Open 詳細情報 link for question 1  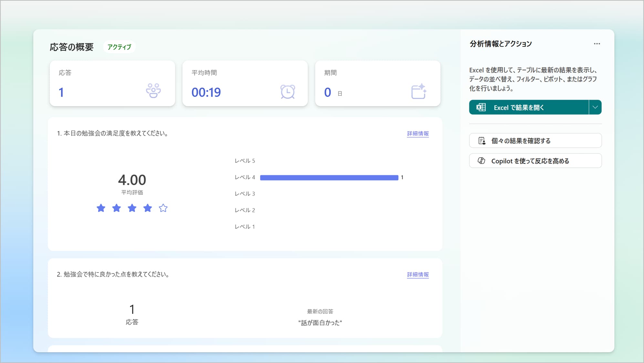pyautogui.click(x=418, y=133)
